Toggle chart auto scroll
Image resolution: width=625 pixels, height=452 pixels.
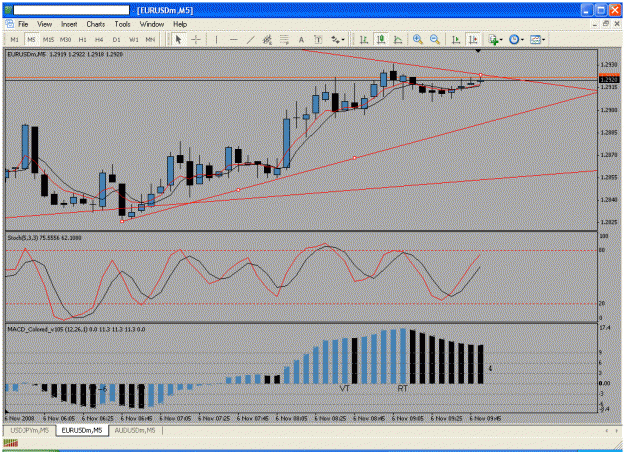pyautogui.click(x=456, y=39)
